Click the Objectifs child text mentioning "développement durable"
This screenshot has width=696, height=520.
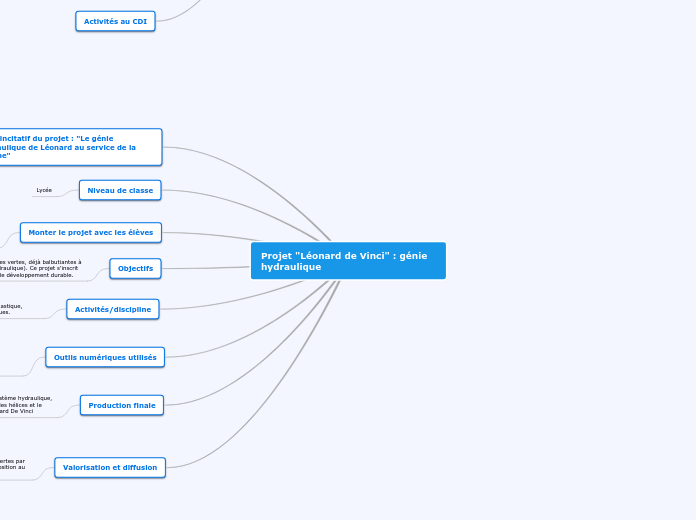coord(40,269)
